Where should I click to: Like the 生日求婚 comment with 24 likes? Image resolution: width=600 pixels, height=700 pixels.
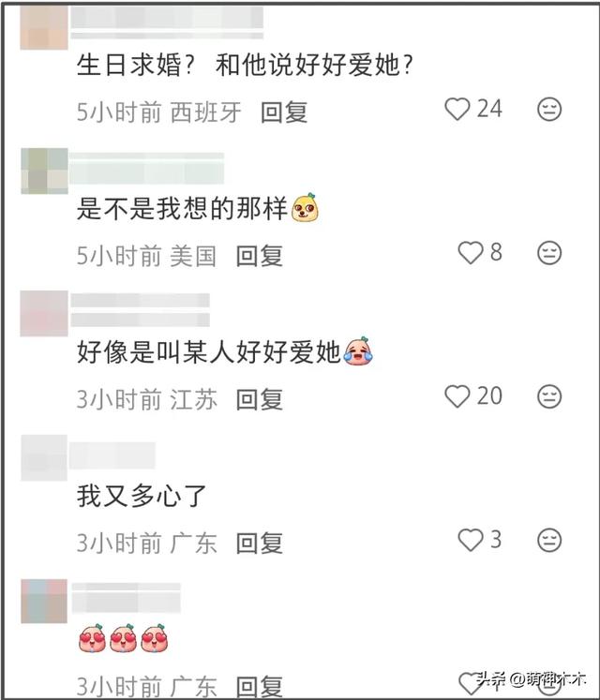(x=457, y=110)
